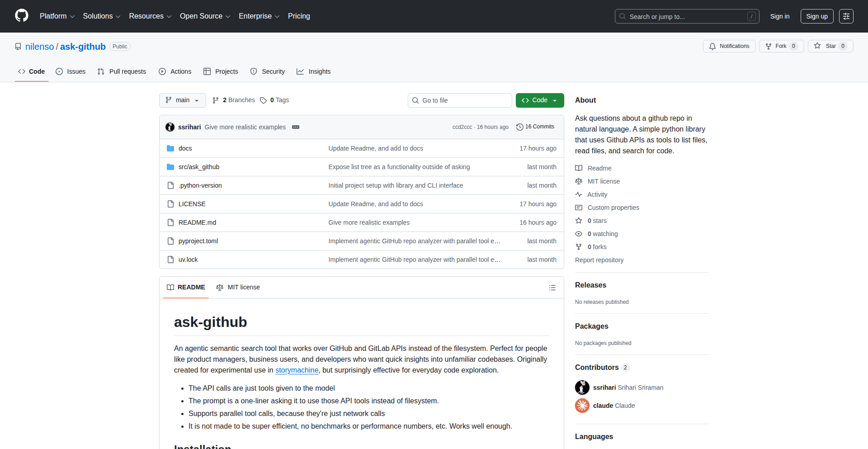Viewport: 868px width, 449px height.
Task: Click the notifications bell icon
Action: [x=712, y=46]
